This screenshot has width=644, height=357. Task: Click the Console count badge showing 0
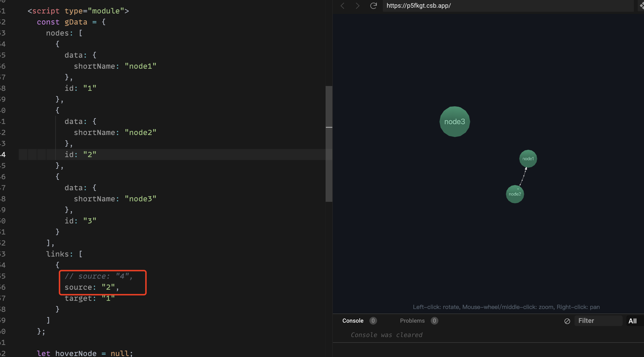pyautogui.click(x=373, y=321)
